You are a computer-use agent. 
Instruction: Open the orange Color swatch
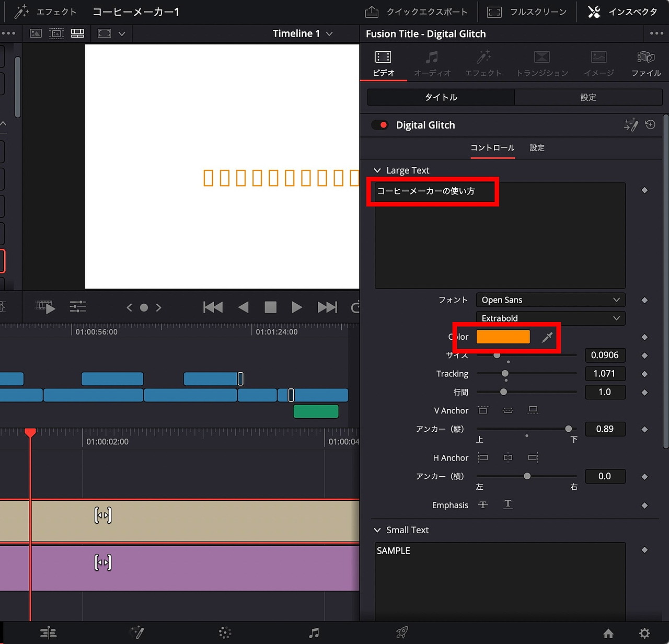click(x=503, y=337)
